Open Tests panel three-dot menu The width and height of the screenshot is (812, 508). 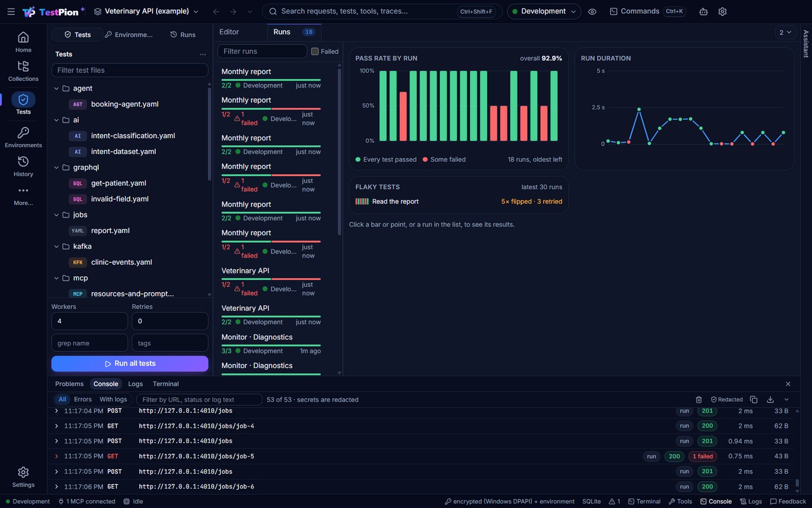click(202, 54)
